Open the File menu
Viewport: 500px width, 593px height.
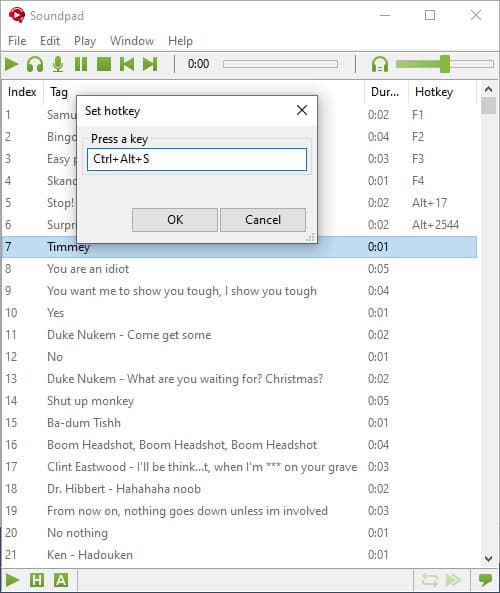[x=17, y=41]
